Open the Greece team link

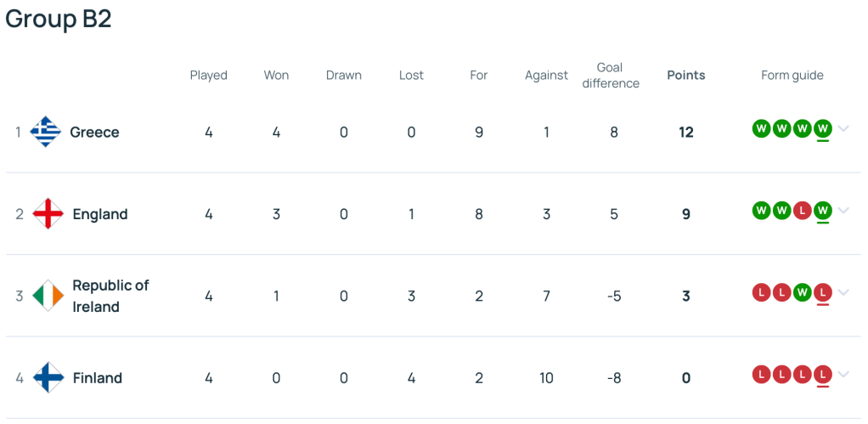point(94,133)
